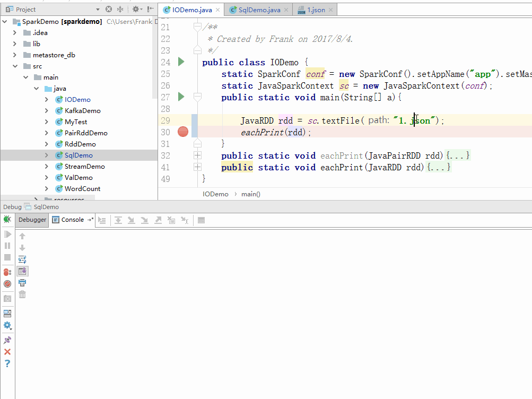
Task: Select PairRddDemo class in project tree
Action: click(86, 133)
